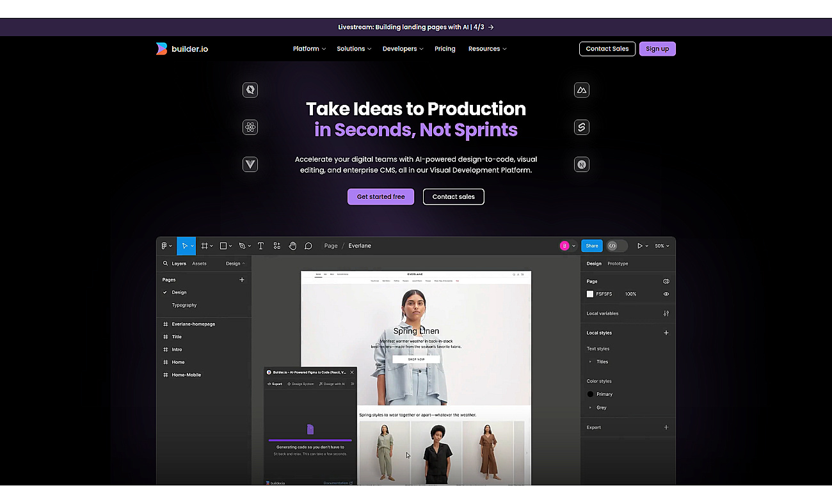The image size is (832, 504).
Task: Select the Frame tool
Action: click(x=205, y=246)
